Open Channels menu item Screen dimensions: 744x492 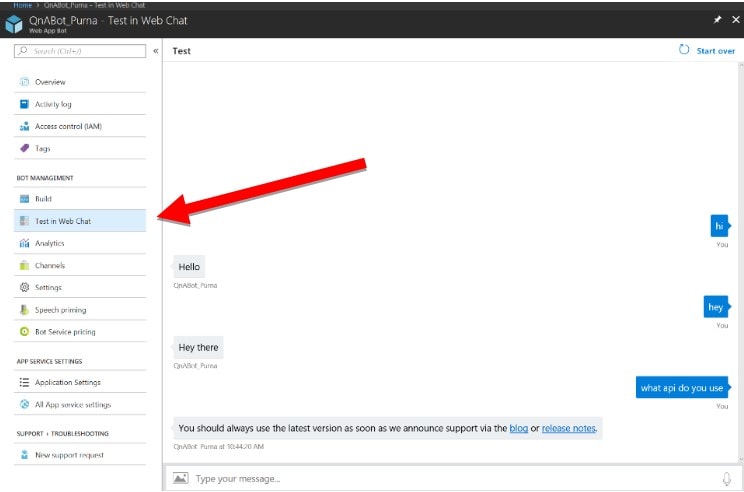click(80, 265)
